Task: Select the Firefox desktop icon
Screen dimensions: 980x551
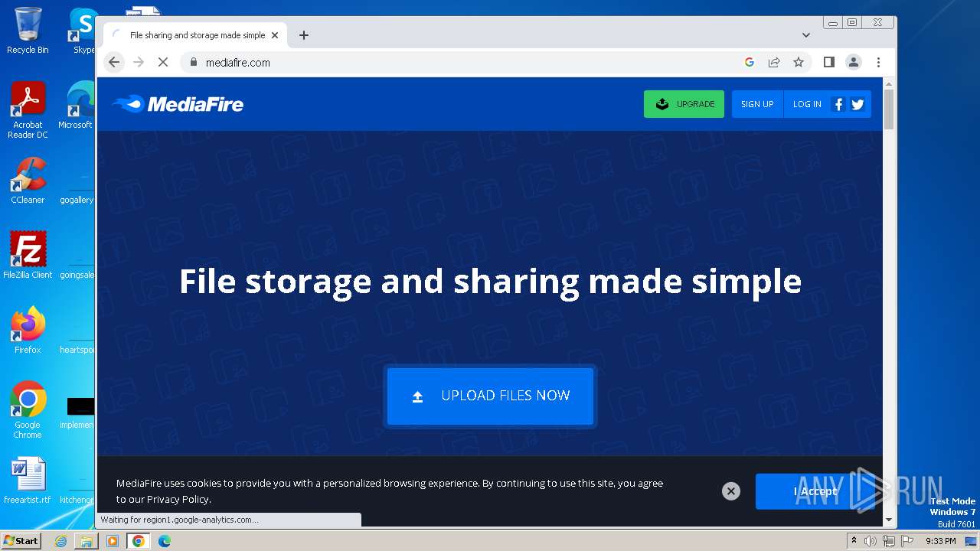Action: (28, 331)
